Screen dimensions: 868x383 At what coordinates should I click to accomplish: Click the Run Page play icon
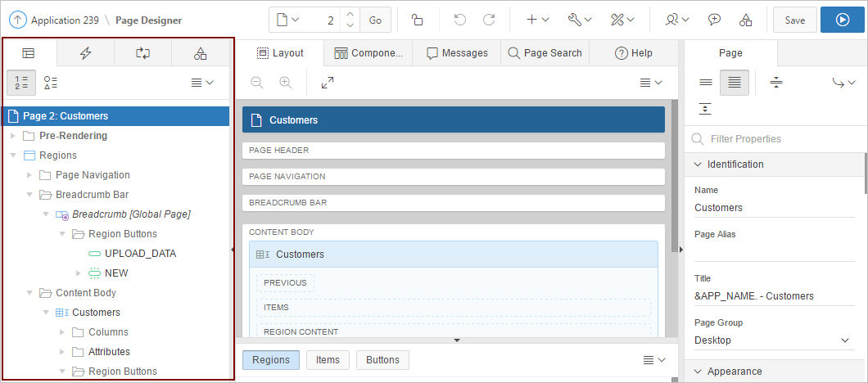(843, 20)
